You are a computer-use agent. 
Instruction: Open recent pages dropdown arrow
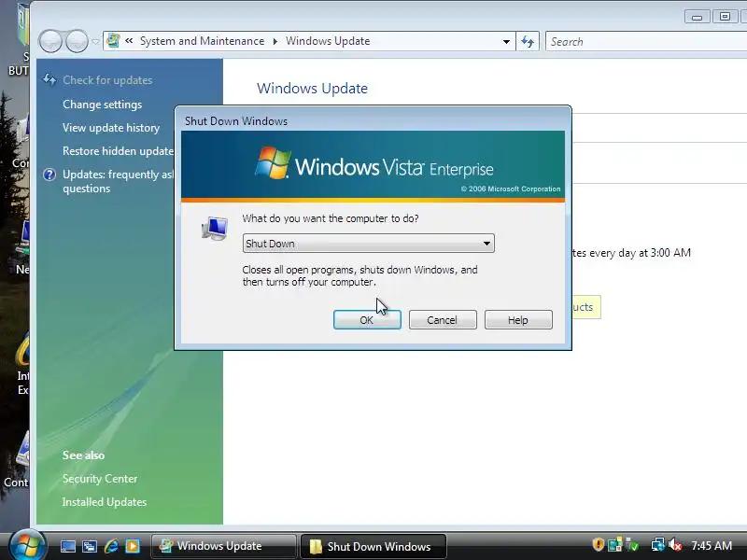tap(96, 41)
